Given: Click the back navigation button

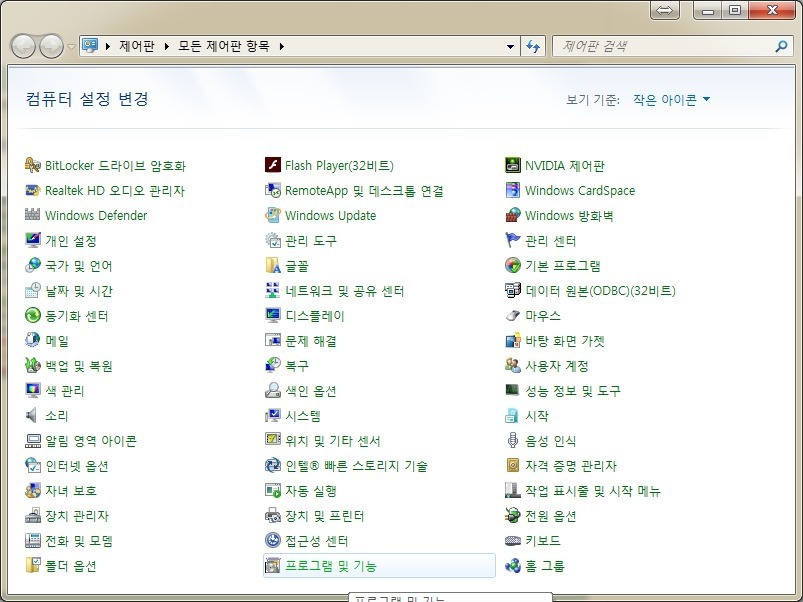Looking at the screenshot, I should pos(23,47).
